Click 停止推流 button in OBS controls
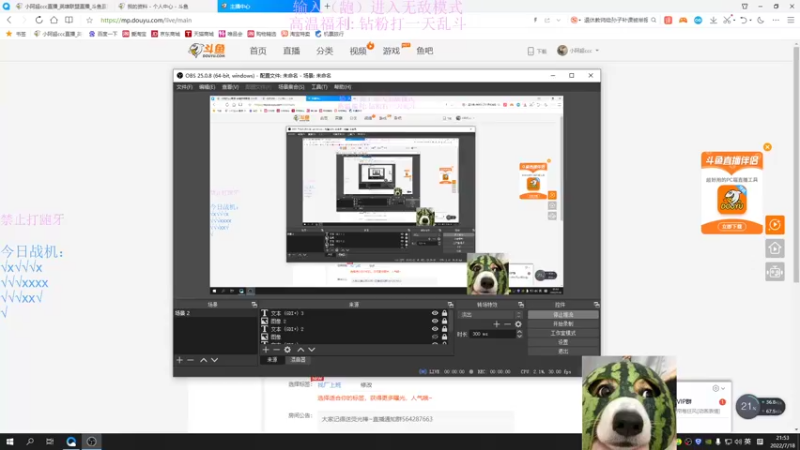The image size is (800, 450). [563, 315]
